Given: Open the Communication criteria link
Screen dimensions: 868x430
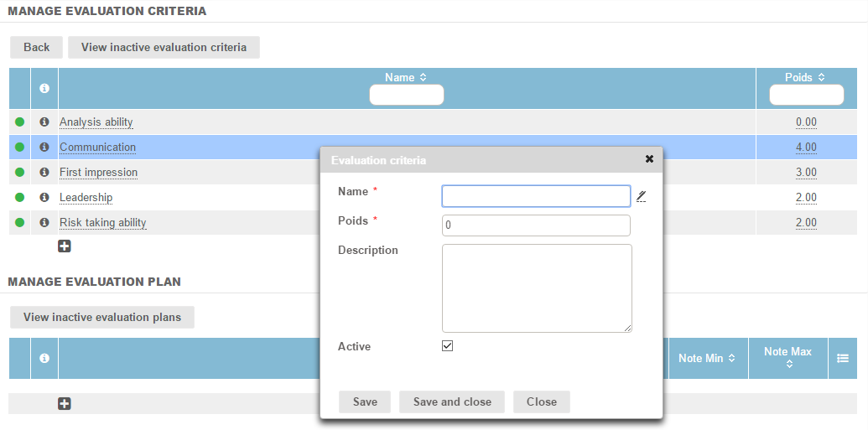Looking at the screenshot, I should pos(97,148).
